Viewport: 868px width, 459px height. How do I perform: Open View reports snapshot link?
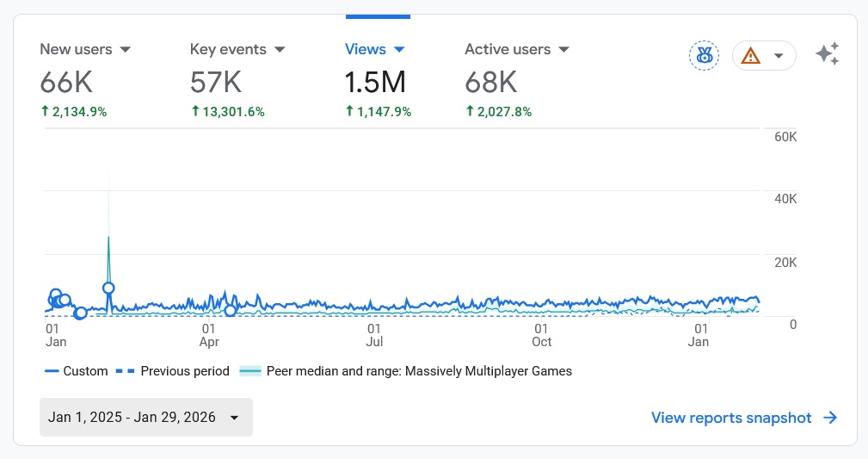pyautogui.click(x=730, y=418)
